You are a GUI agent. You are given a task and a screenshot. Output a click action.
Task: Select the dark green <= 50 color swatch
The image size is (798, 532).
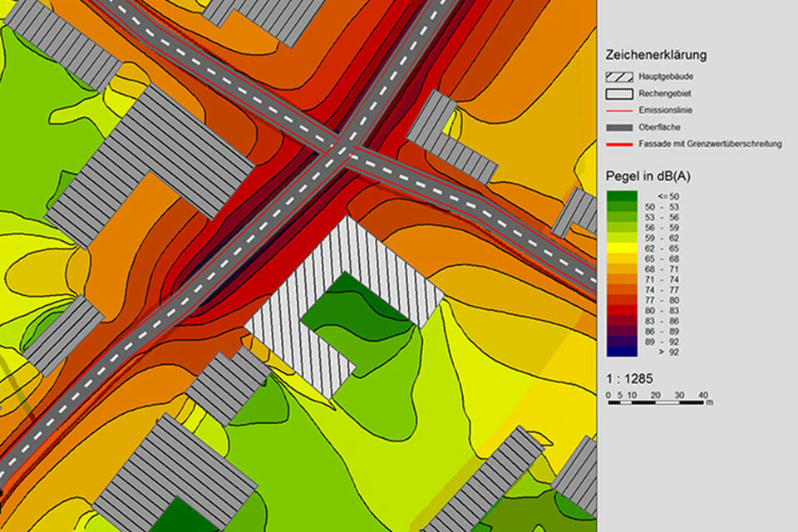tap(622, 196)
